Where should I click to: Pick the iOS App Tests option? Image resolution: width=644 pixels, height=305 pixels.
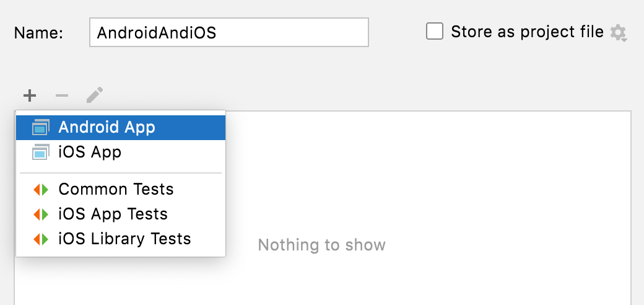(x=113, y=214)
